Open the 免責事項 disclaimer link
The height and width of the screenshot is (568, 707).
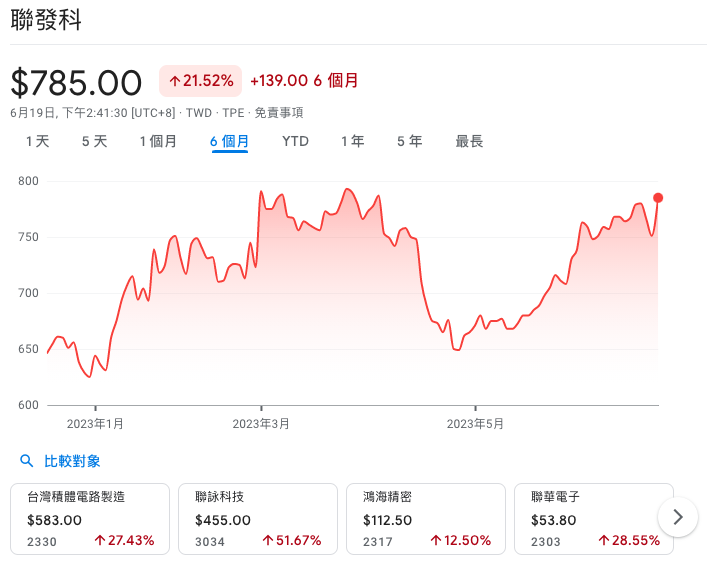click(x=279, y=113)
